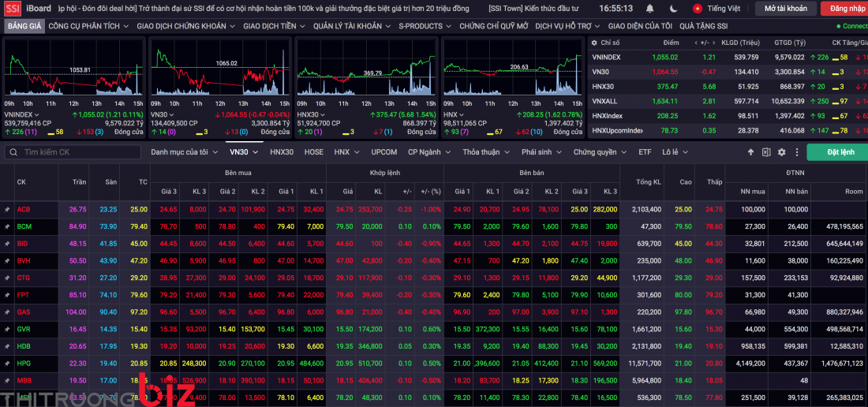Click the Tổng KL column header
Screen dimensions: 868x407
pos(648,182)
